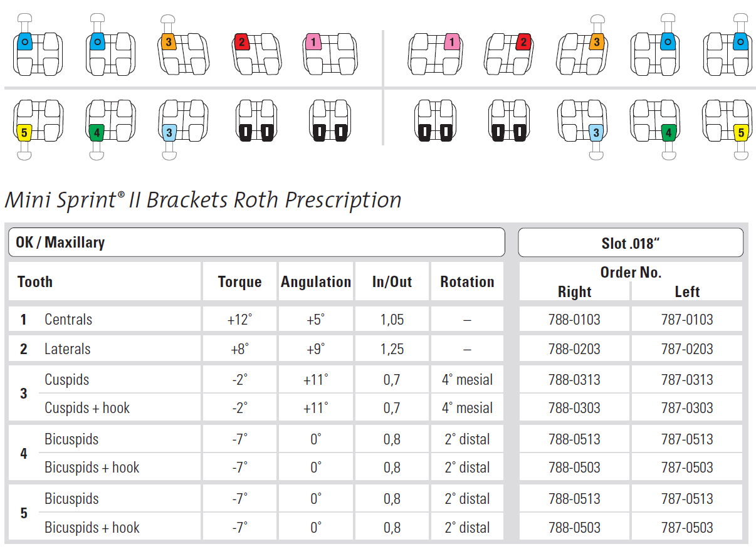The image size is (756, 549).
Task: Select the Angulation column header
Action: click(x=316, y=282)
